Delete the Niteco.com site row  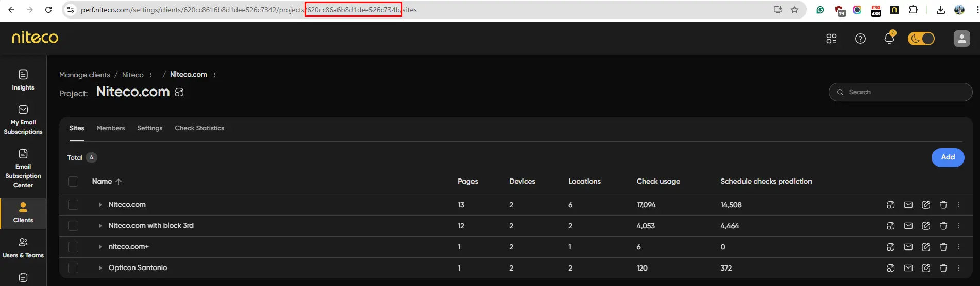point(943,205)
